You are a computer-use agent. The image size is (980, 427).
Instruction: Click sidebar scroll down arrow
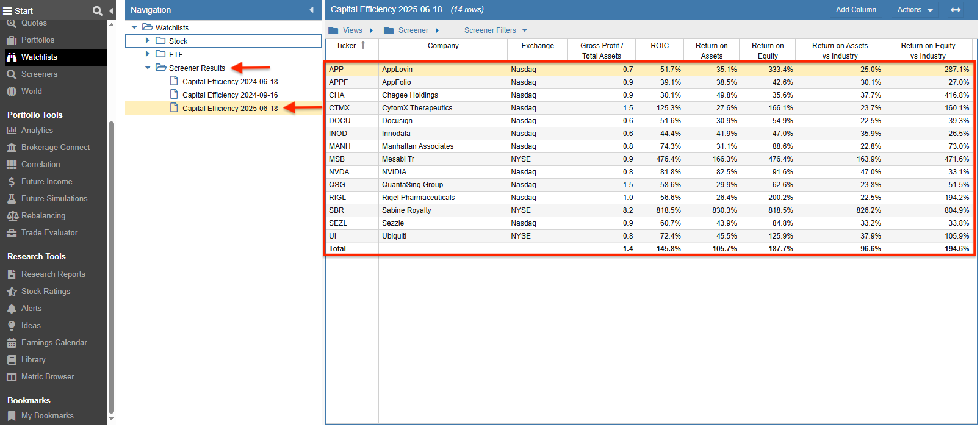click(111, 419)
